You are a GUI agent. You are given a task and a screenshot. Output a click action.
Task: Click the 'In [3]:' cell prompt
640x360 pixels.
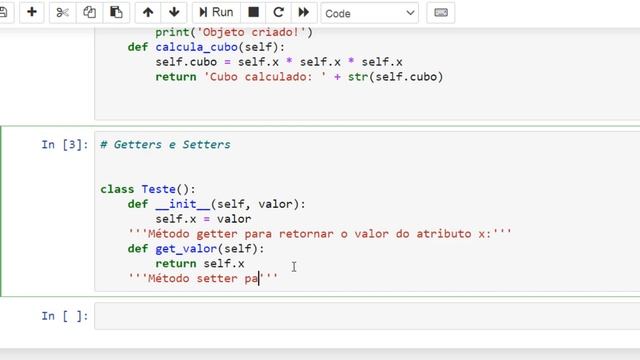click(x=65, y=144)
